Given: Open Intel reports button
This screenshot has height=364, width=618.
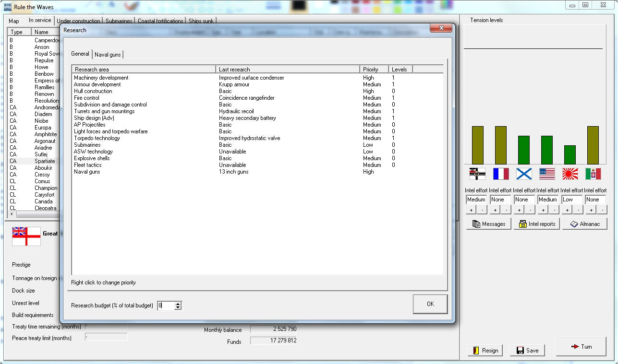Looking at the screenshot, I should [537, 224].
